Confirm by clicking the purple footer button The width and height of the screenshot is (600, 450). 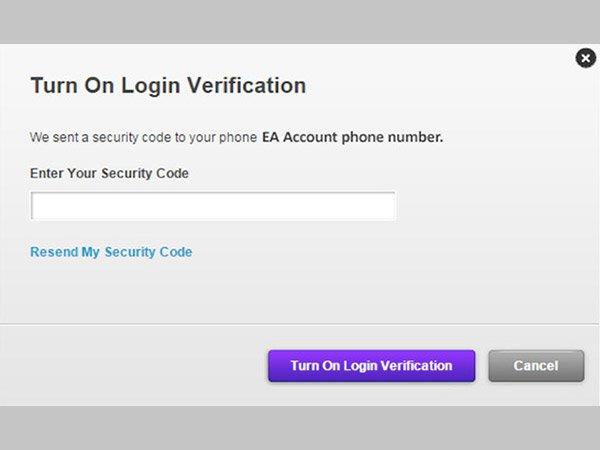tap(371, 366)
